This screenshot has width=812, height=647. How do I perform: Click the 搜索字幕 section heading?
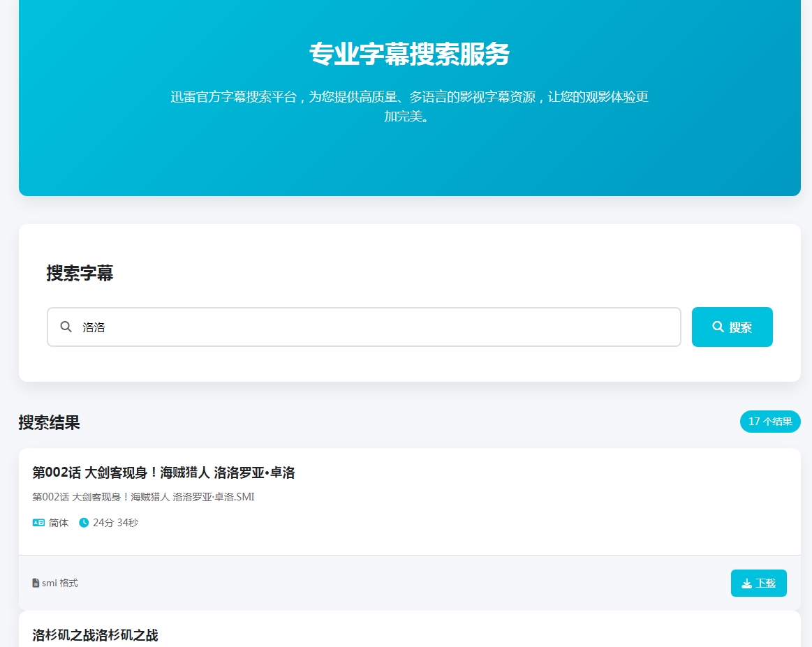click(80, 273)
